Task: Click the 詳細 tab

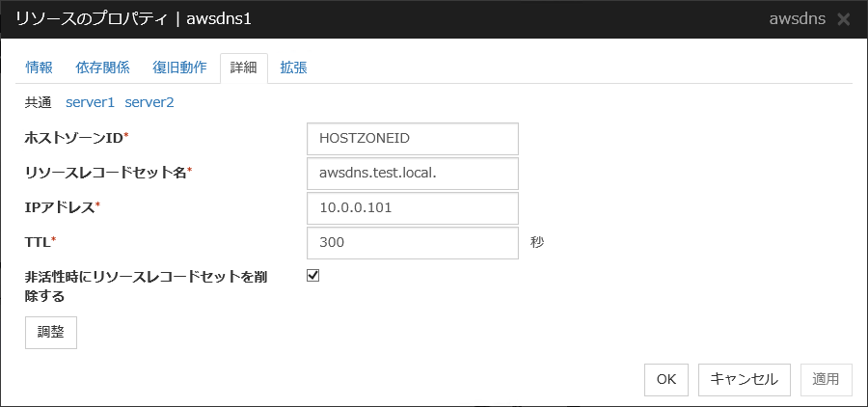Action: tap(244, 68)
